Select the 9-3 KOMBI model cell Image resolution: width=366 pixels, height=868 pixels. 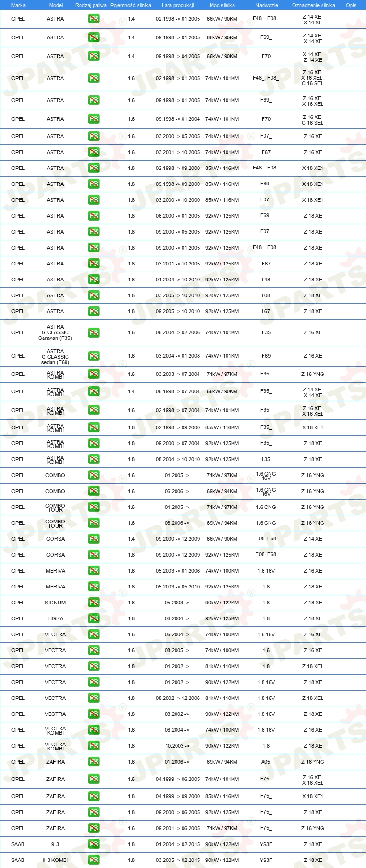pos(55,860)
